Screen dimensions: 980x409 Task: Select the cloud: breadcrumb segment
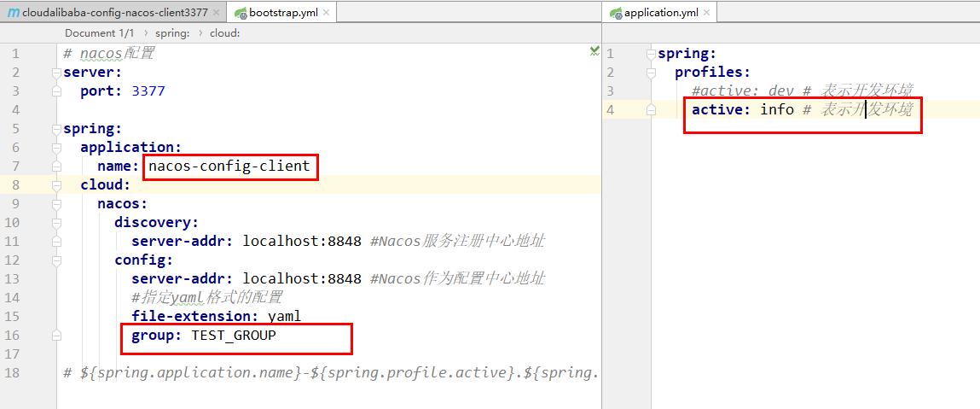click(224, 33)
